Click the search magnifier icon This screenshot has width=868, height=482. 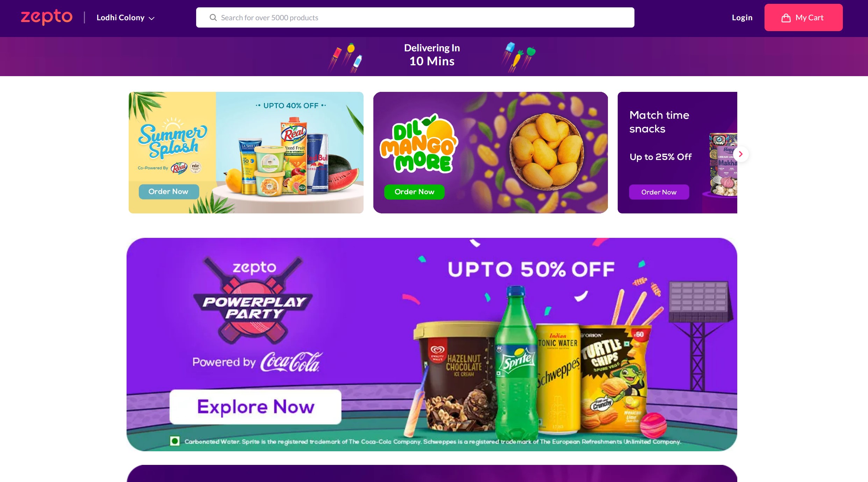click(213, 17)
